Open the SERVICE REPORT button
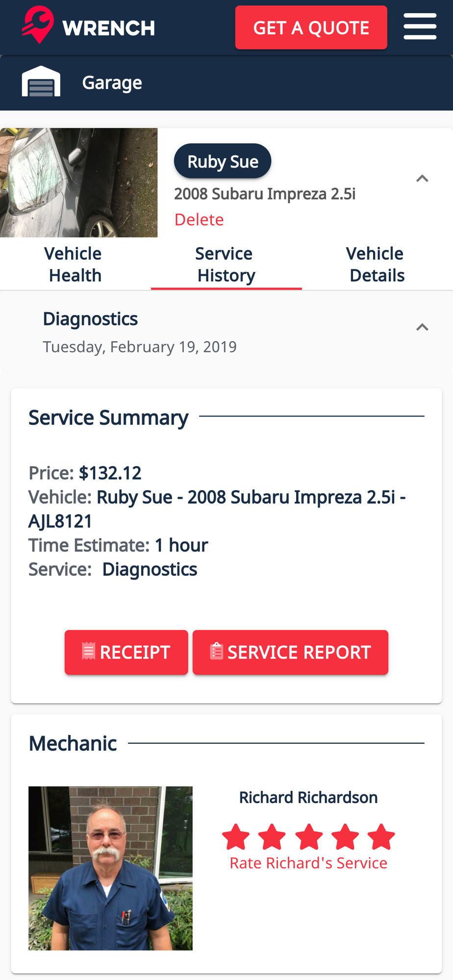 [x=290, y=652]
